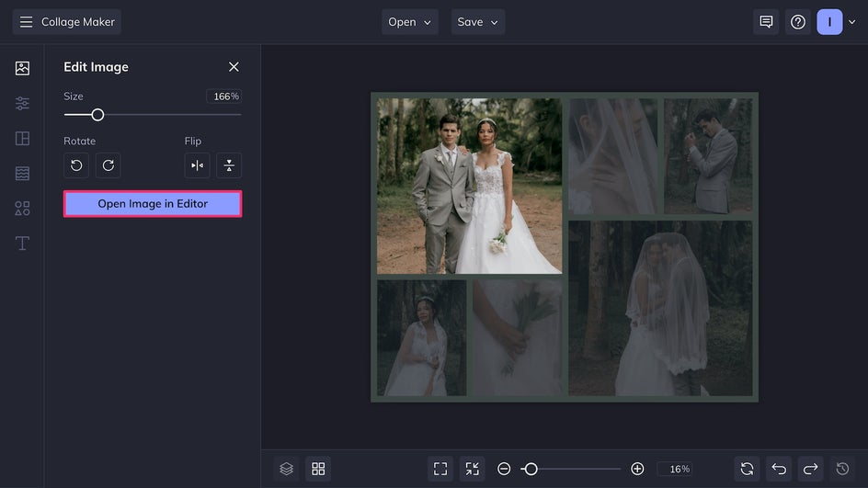868x488 pixels.
Task: Select the groom in suit collage cell
Action: 708,156
